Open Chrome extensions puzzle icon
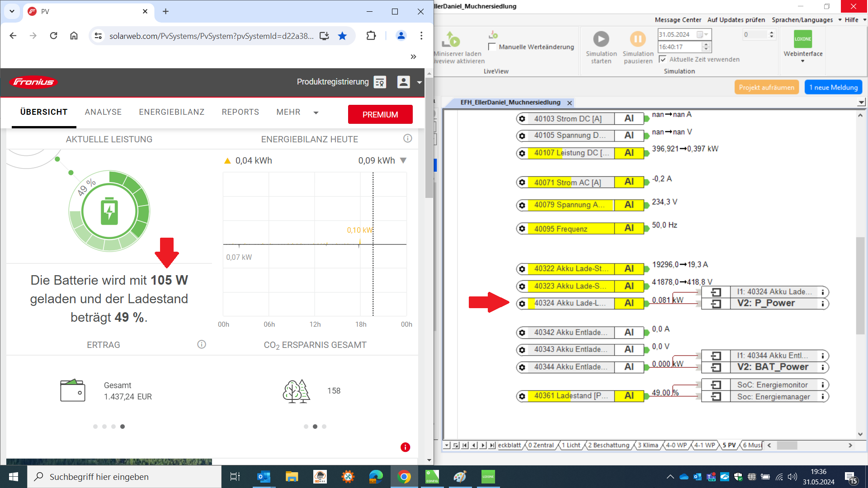 tap(371, 36)
